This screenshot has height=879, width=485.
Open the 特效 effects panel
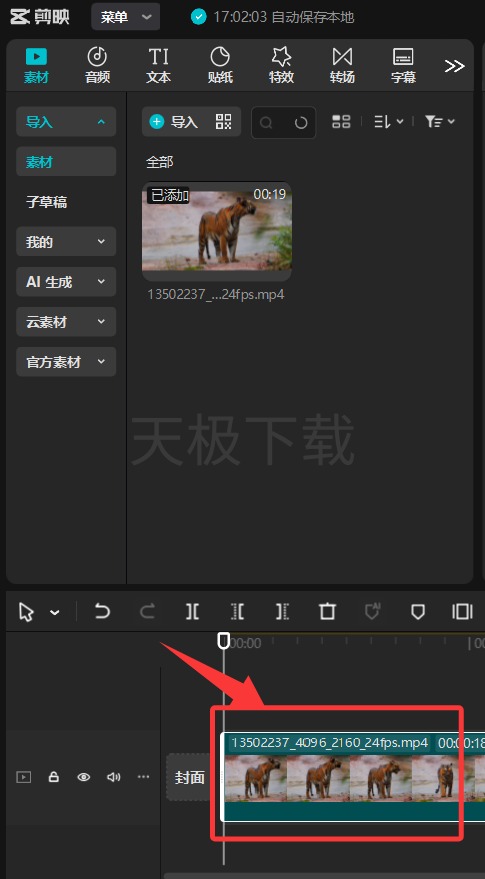(281, 65)
